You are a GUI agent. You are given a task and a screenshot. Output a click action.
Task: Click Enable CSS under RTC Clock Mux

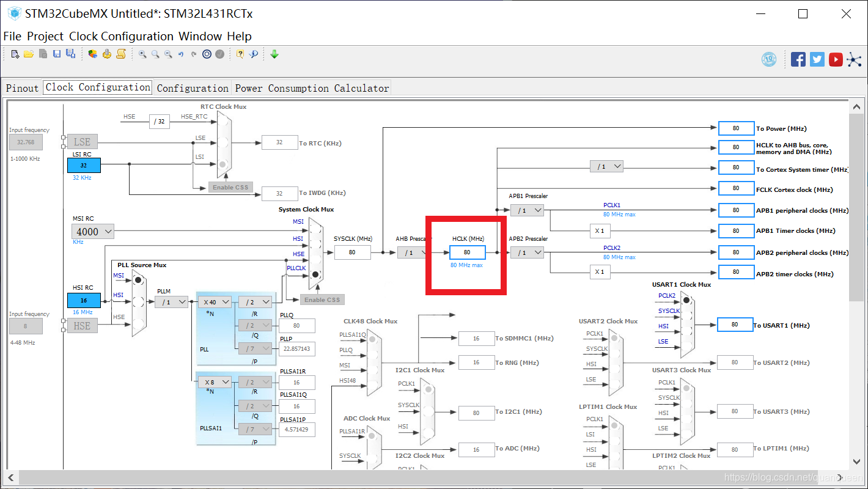230,187
